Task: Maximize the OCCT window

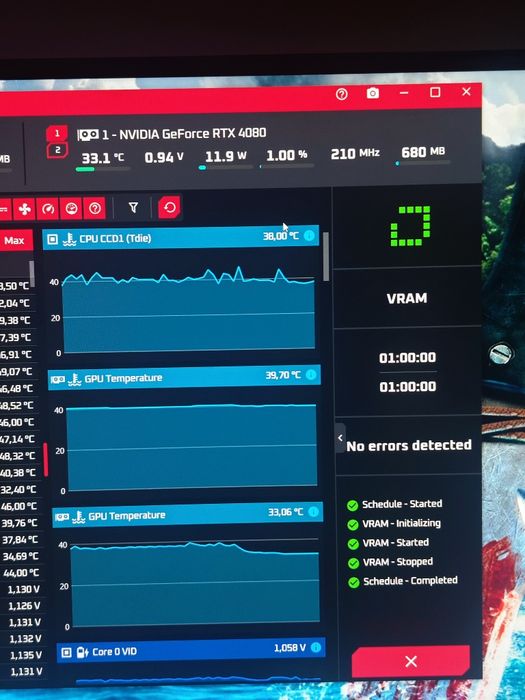Action: (435, 92)
